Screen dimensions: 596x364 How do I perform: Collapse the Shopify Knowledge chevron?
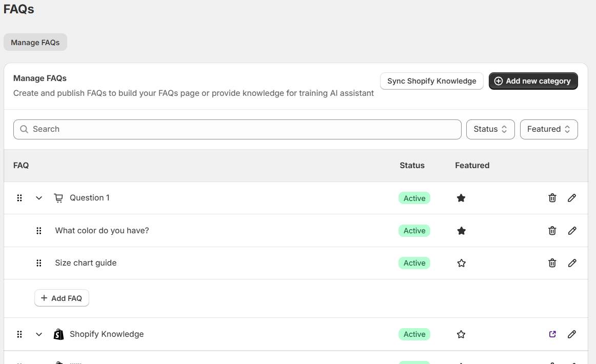39,334
